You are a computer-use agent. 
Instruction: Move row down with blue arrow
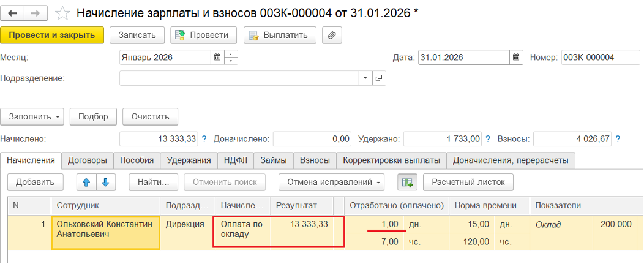pyautogui.click(x=105, y=182)
